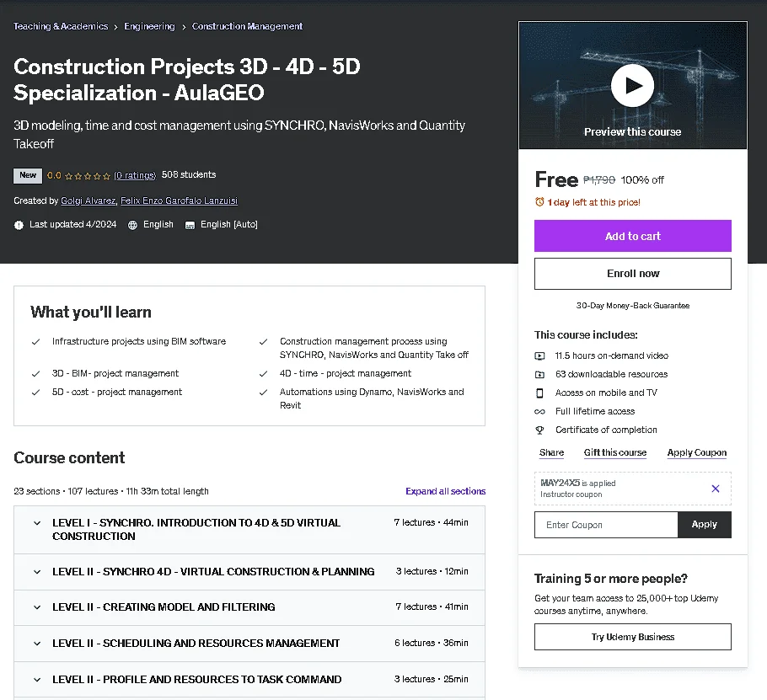The height and width of the screenshot is (700, 767).
Task: Click the Free price label
Action: [x=556, y=179]
